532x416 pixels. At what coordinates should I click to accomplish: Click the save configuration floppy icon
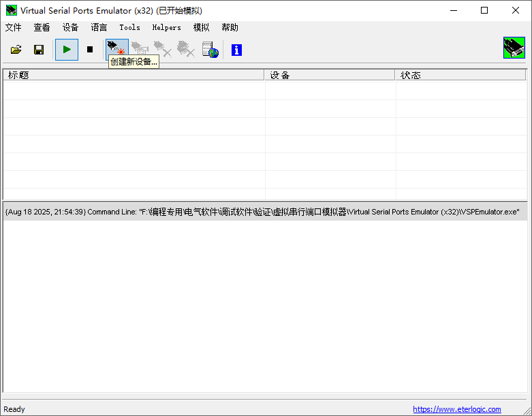(39, 50)
